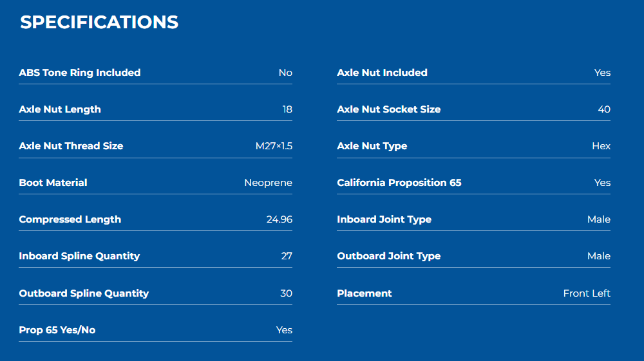The width and height of the screenshot is (644, 361).
Task: Click the SPECIFICATIONS heading
Action: (99, 22)
